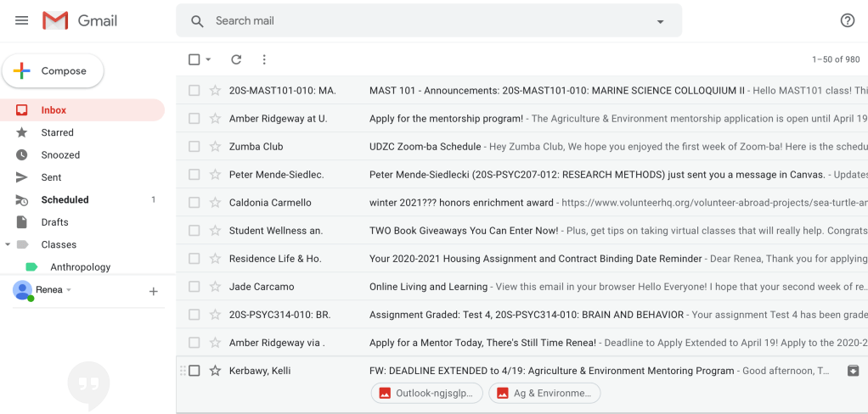Open the main menu hamburger icon
This screenshot has width=868, height=414.
click(22, 20)
